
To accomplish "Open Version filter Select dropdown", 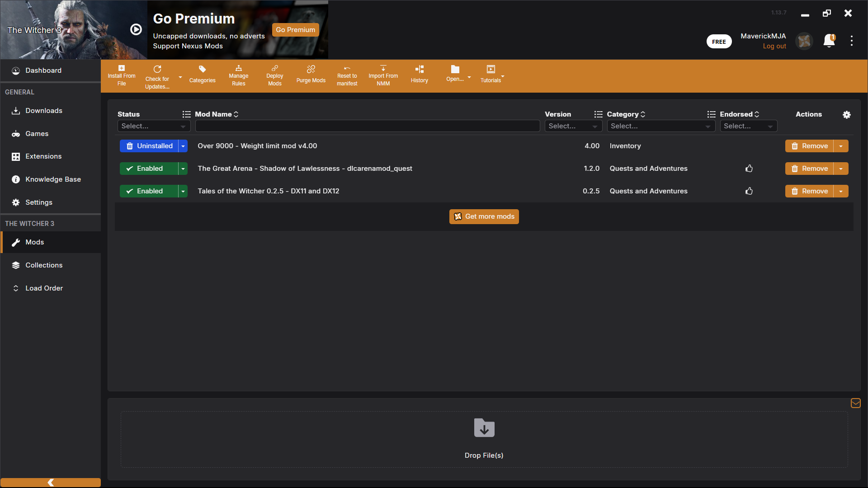I will [x=573, y=126].
